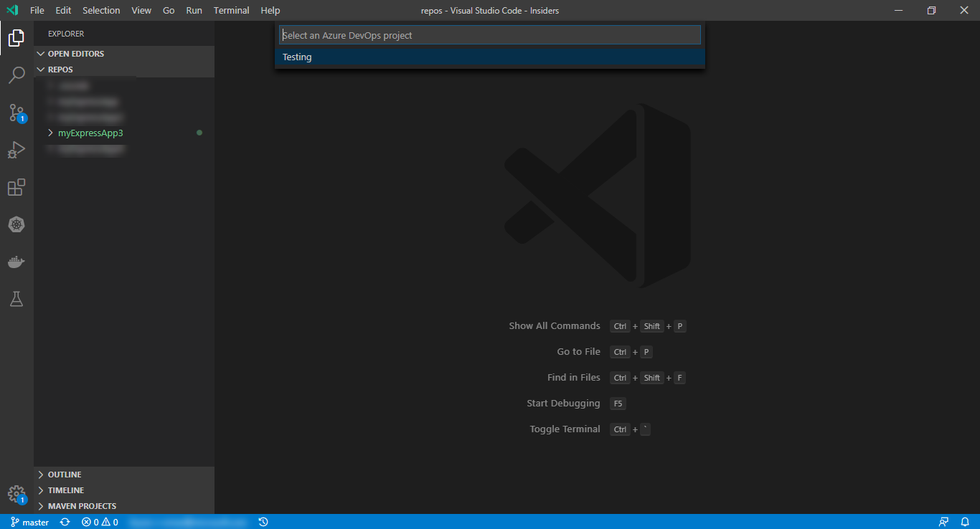
Task: Open the Kubernetes view
Action: (x=17, y=224)
